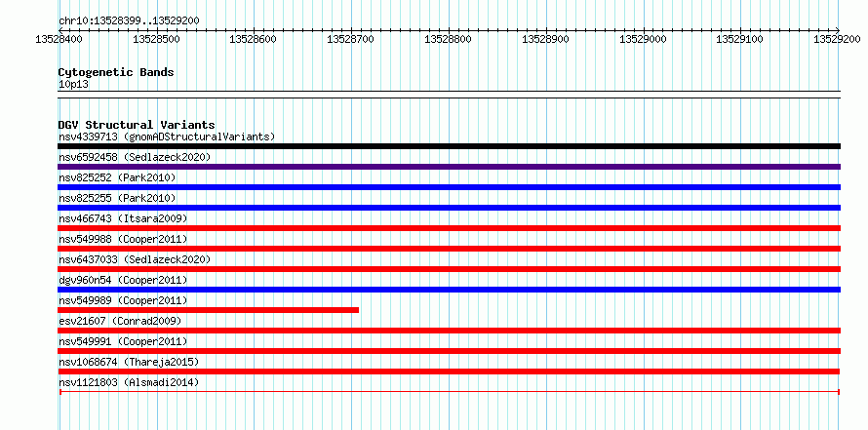This screenshot has height=430, width=868.
Task: Open esv21607 (Conrad2009) label
Action: point(120,321)
